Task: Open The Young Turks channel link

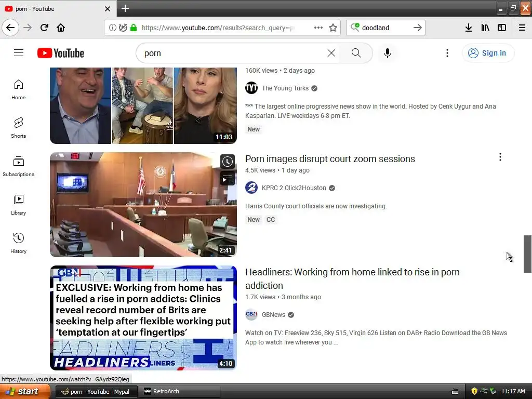Action: point(285,88)
